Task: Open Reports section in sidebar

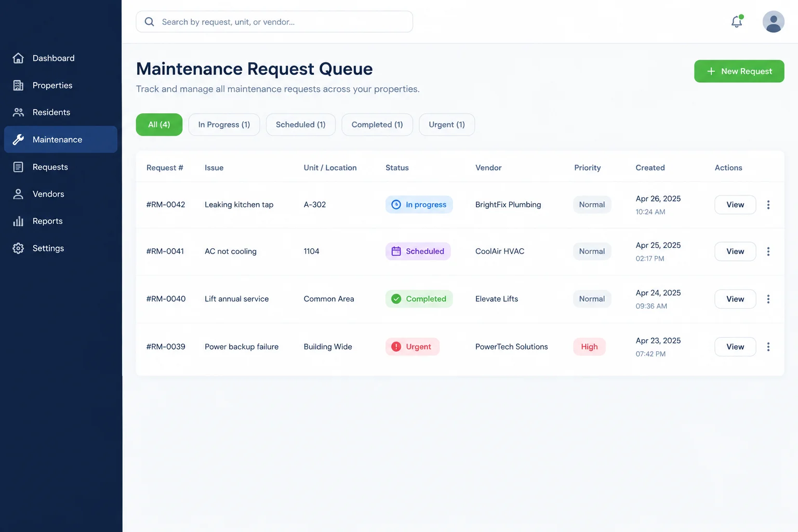Action: 61,221
